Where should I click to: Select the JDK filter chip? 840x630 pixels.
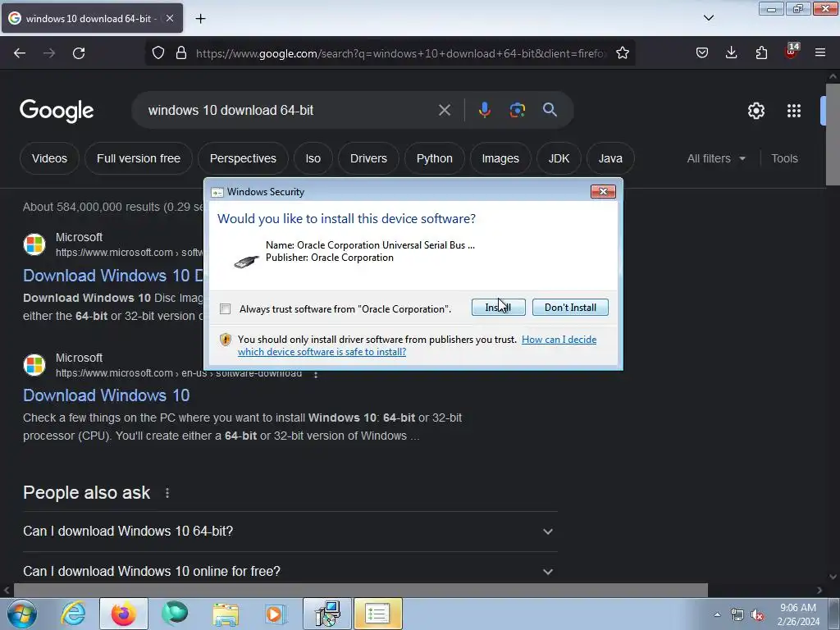click(x=558, y=158)
